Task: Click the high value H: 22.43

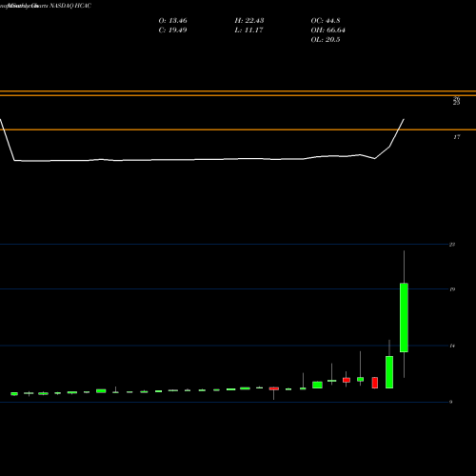Action: (249, 21)
